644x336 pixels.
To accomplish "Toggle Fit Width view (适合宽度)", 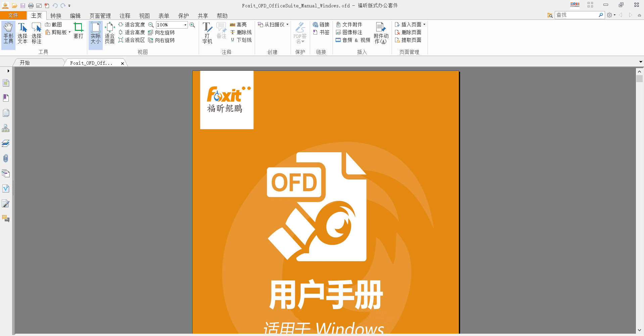I will pyautogui.click(x=132, y=24).
